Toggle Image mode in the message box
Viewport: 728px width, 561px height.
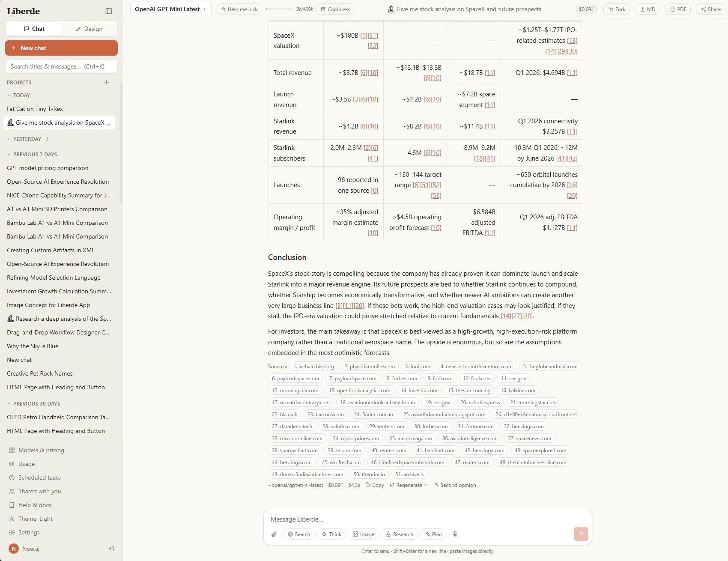pyautogui.click(x=363, y=534)
